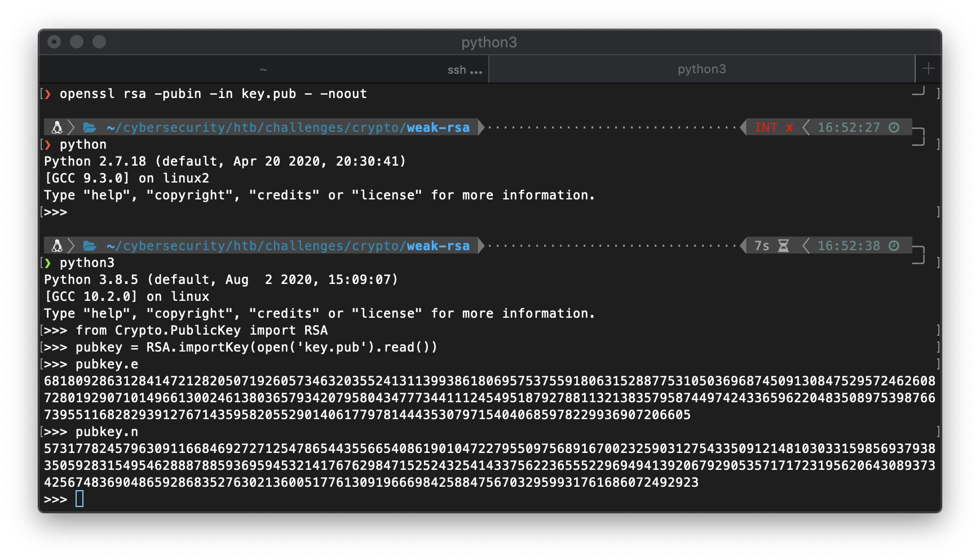Click the openssl rsa command line
980x560 pixels.
tap(213, 94)
